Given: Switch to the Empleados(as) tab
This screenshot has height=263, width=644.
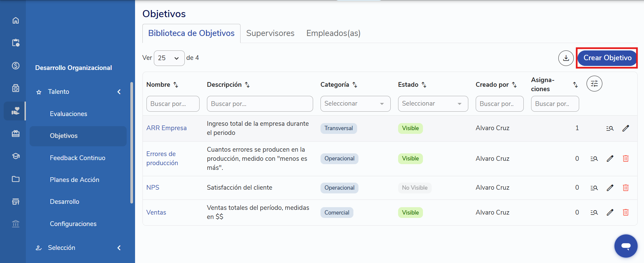Looking at the screenshot, I should [333, 33].
